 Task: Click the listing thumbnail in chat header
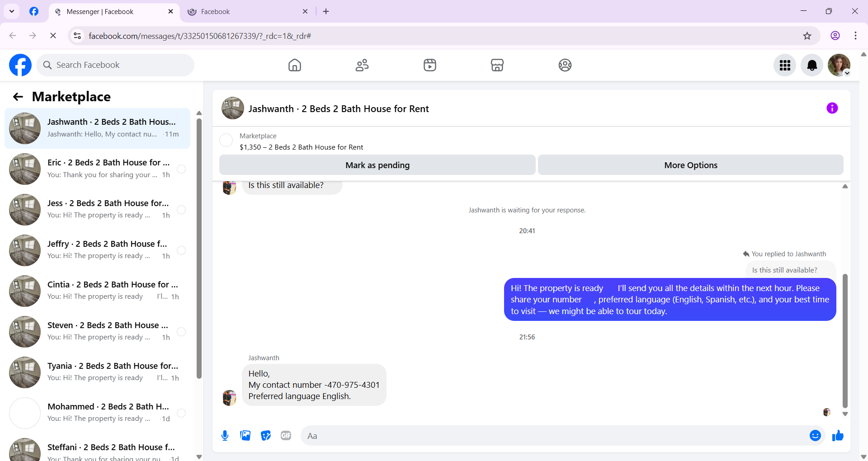(x=233, y=108)
